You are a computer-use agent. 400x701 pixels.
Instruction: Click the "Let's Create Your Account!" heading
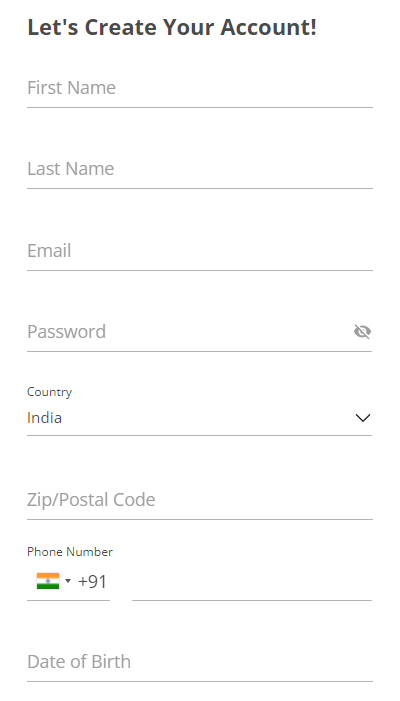coord(172,27)
